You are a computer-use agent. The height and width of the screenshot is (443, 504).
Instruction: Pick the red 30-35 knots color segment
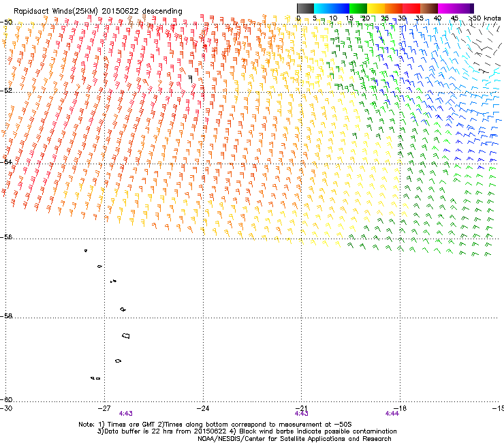pos(411,8)
